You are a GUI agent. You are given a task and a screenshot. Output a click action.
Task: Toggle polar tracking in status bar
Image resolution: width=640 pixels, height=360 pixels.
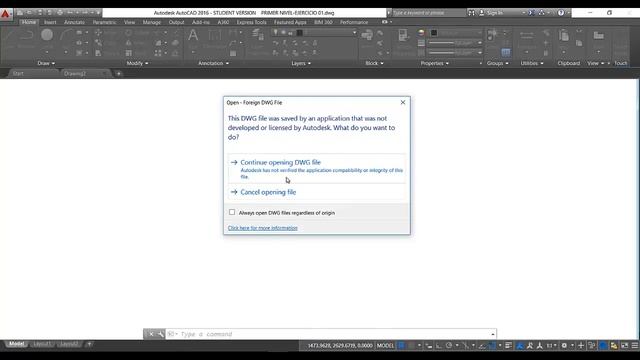point(449,345)
